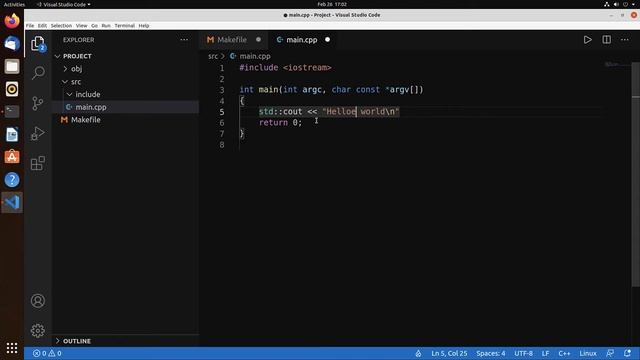The image size is (640, 360).
Task: Launch Firefox from the dock
Action: pos(12,20)
